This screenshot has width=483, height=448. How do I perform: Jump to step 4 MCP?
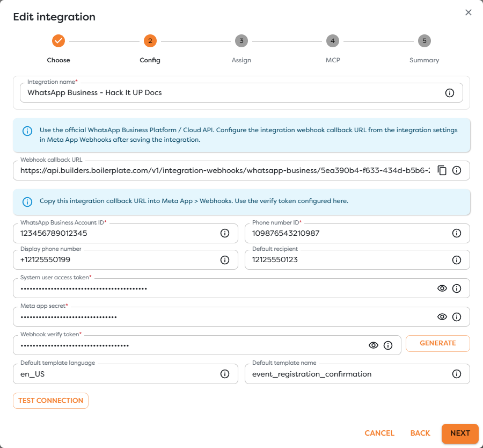pyautogui.click(x=333, y=41)
